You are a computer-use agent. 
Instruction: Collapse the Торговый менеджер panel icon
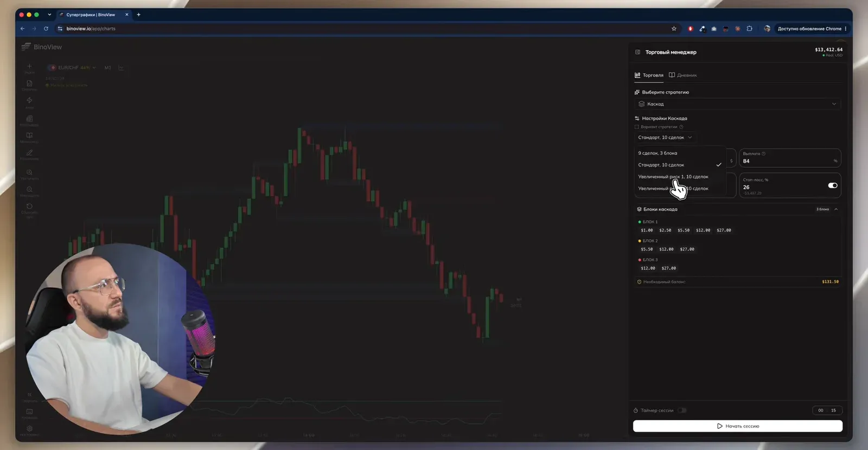(637, 52)
